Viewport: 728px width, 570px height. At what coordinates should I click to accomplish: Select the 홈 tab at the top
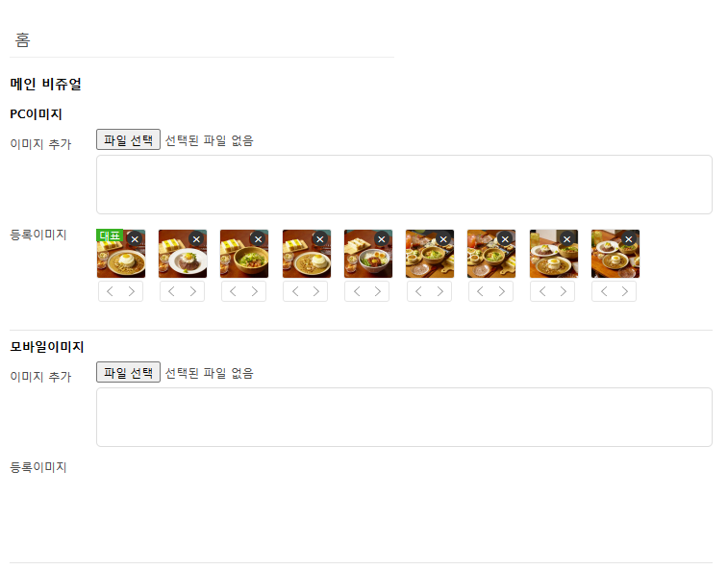coord(22,40)
